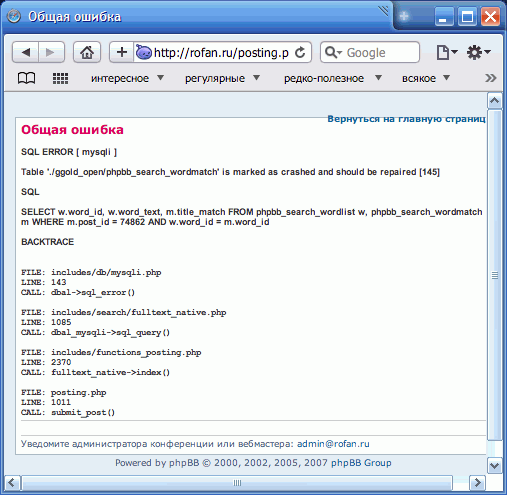The width and height of the screenshot is (507, 495).
Task: Email admin@rofan.ru via the link
Action: pos(333,444)
